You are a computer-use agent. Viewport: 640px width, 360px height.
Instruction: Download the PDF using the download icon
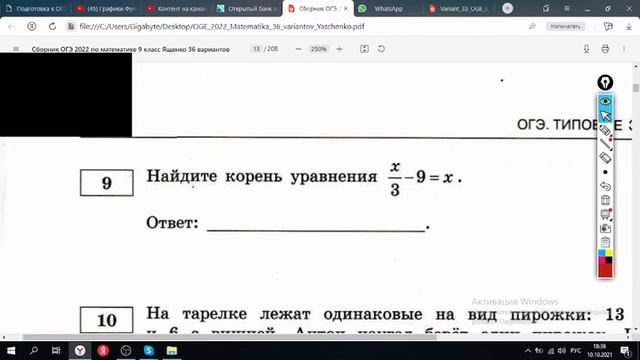coord(586,49)
